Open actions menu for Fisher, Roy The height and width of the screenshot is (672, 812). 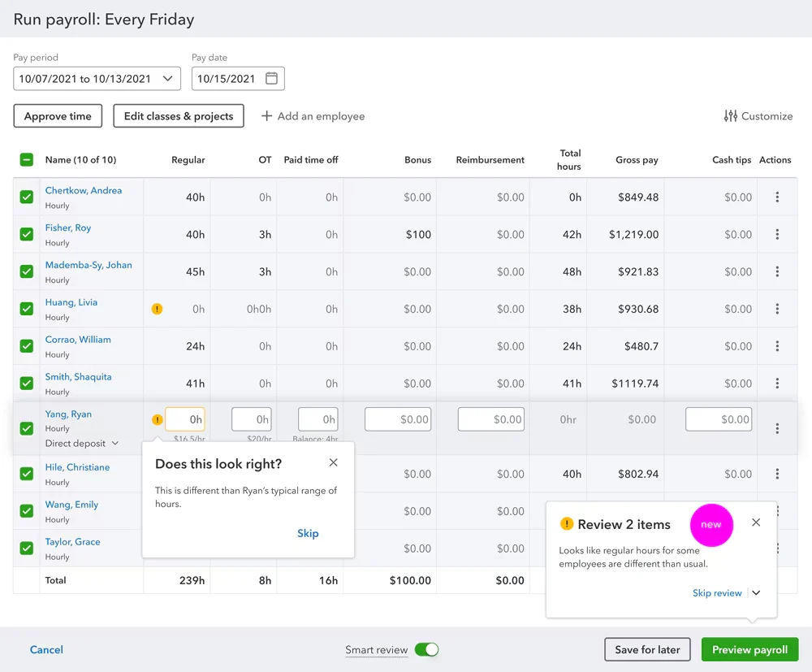point(777,234)
